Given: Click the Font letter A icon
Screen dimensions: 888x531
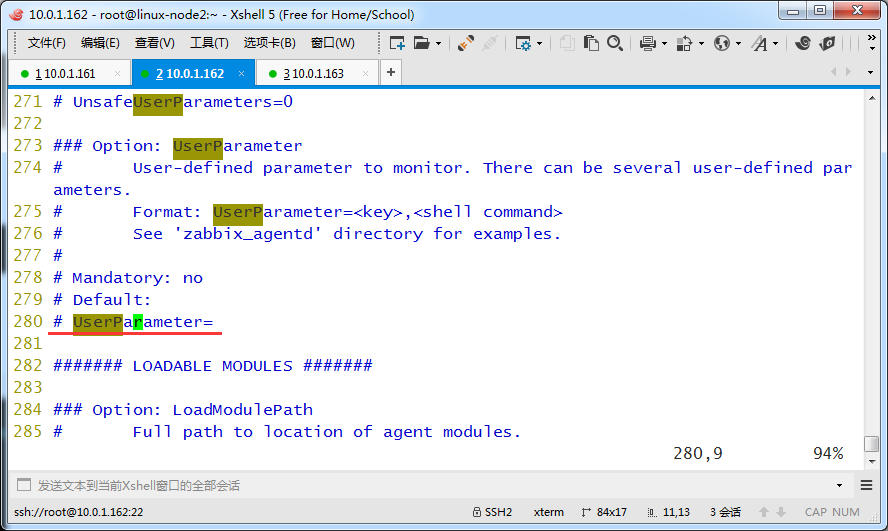Looking at the screenshot, I should click(759, 43).
